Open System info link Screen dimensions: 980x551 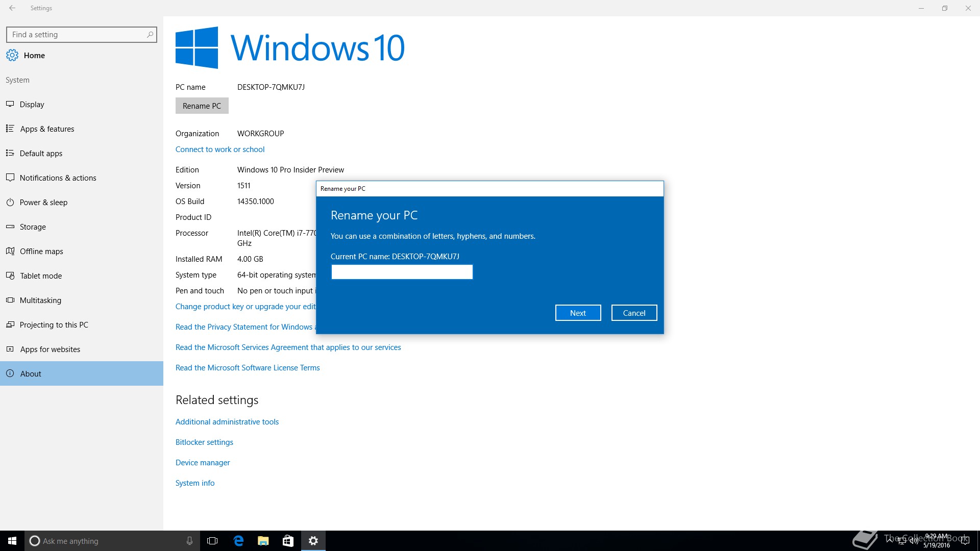coord(195,483)
